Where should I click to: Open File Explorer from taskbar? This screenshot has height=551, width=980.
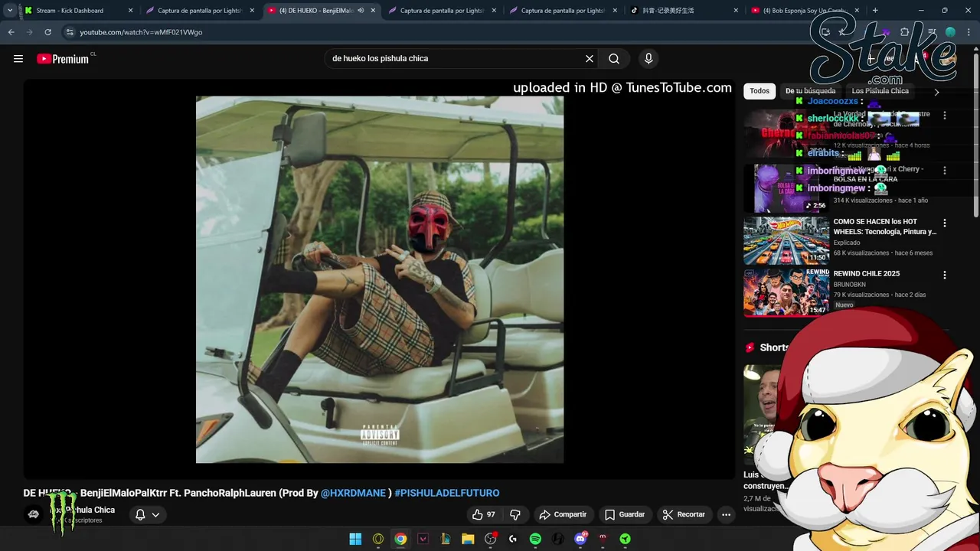pos(468,539)
